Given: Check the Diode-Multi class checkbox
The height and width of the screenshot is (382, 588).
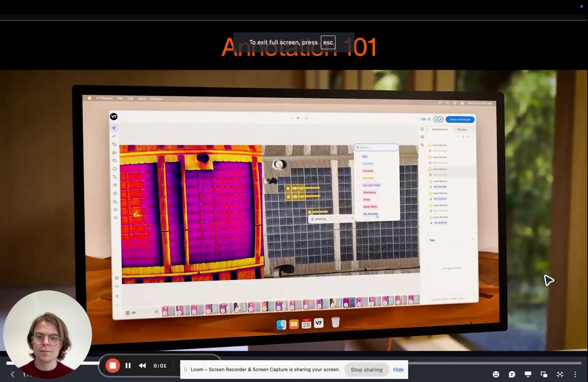Looking at the screenshot, I should tap(359, 207).
